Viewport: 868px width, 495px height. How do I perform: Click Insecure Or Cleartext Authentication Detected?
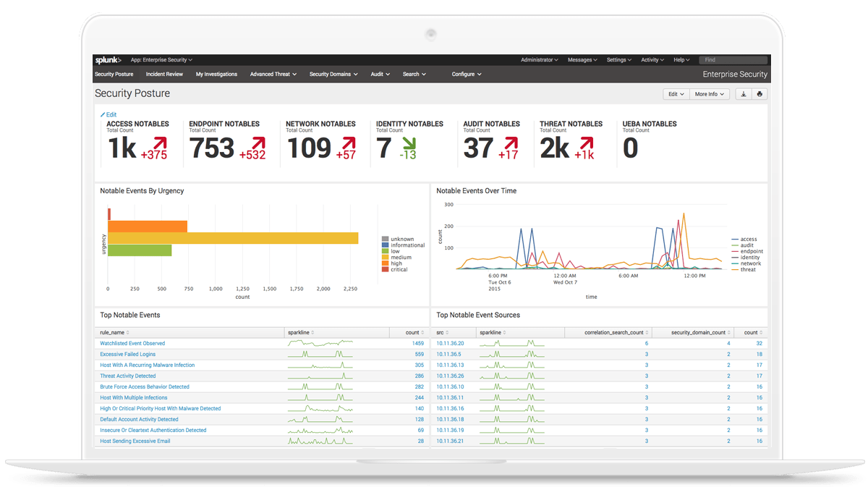pyautogui.click(x=153, y=430)
